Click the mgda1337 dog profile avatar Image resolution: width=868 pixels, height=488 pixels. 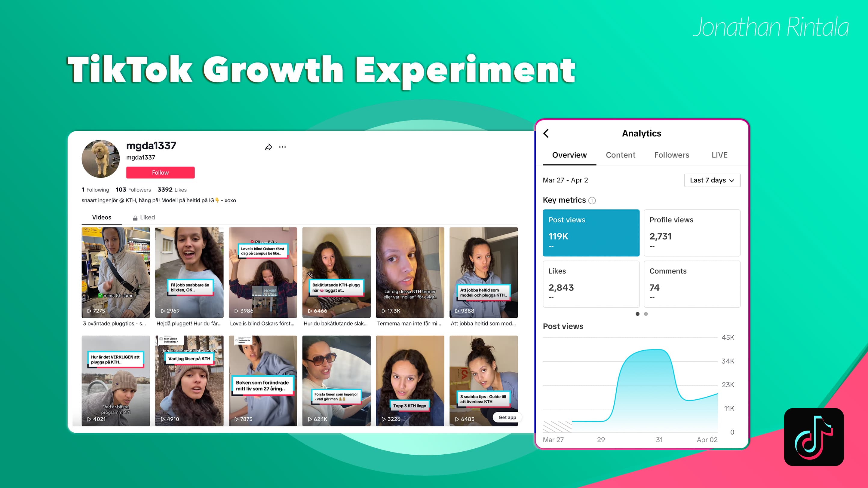click(x=100, y=159)
